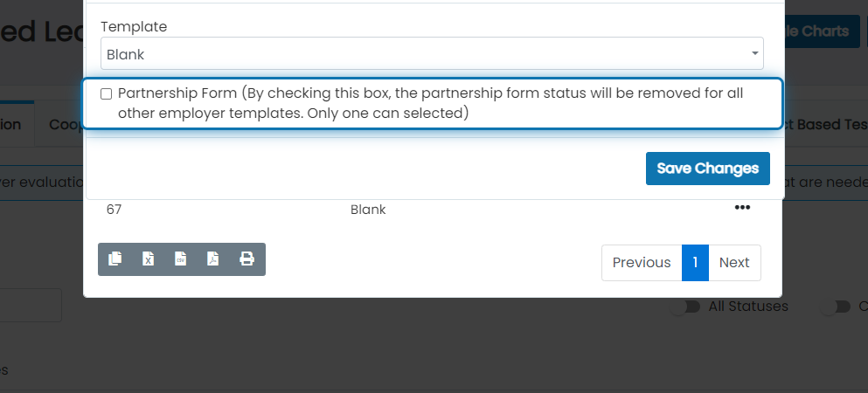Check the Partnership Form checkbox
This screenshot has height=393, width=868.
[107, 94]
